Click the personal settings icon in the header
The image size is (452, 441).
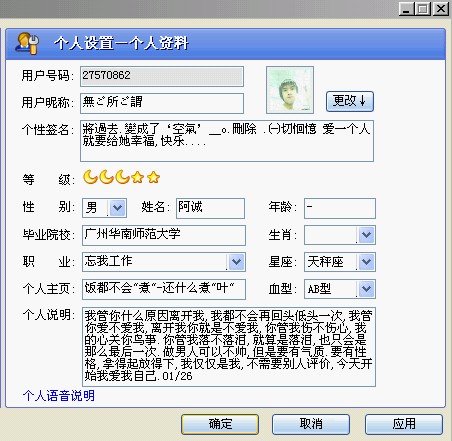tap(27, 43)
